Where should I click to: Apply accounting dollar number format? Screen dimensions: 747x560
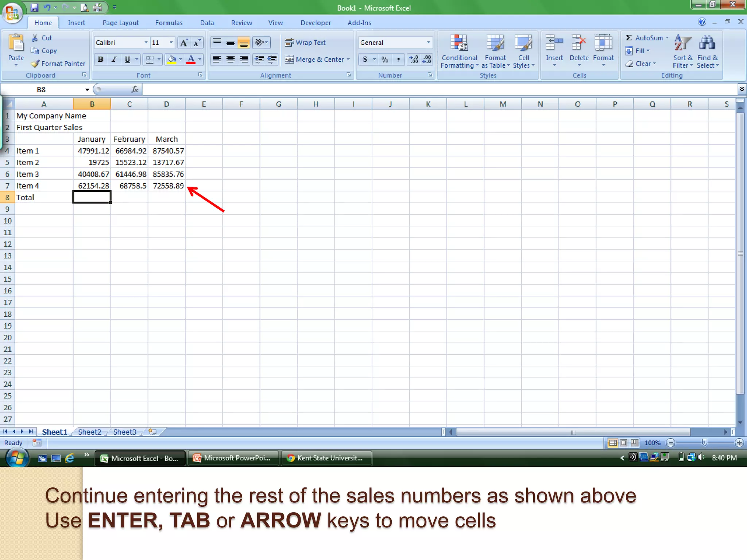tap(365, 59)
